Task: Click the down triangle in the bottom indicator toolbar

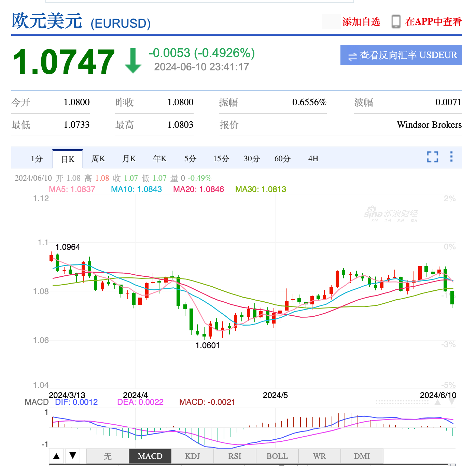Action: click(72, 456)
